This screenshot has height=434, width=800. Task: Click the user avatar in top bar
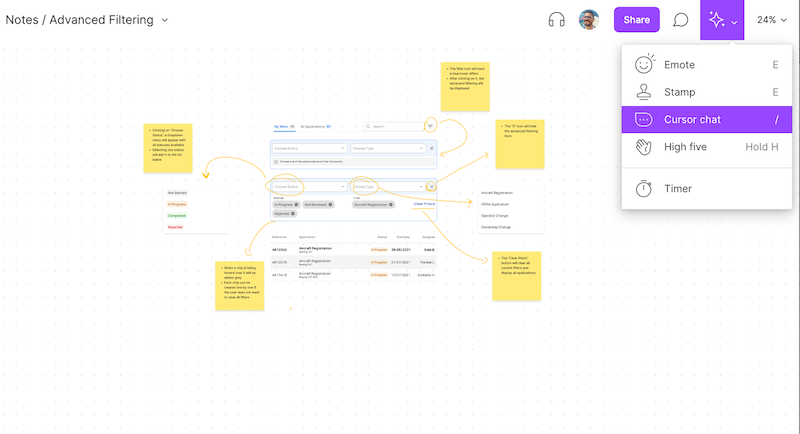tap(589, 20)
